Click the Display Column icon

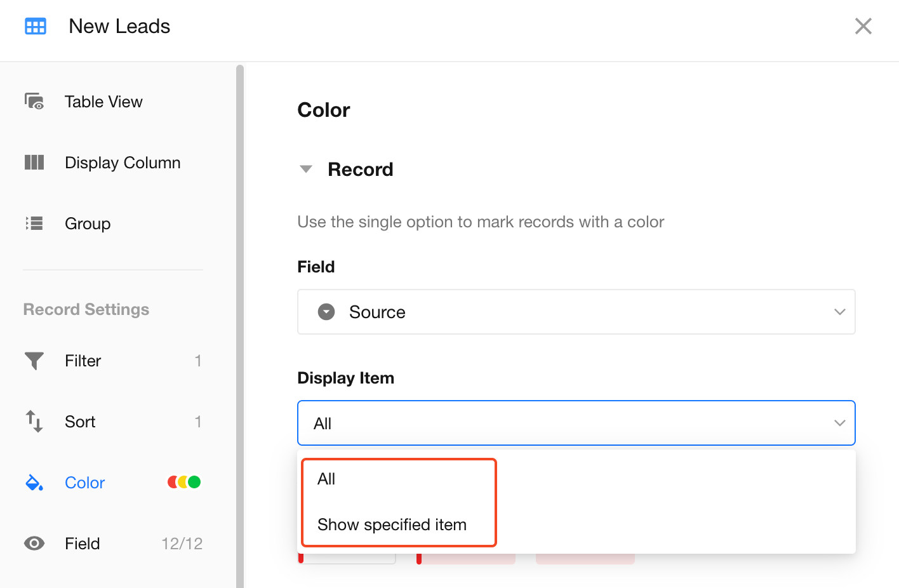[34, 163]
